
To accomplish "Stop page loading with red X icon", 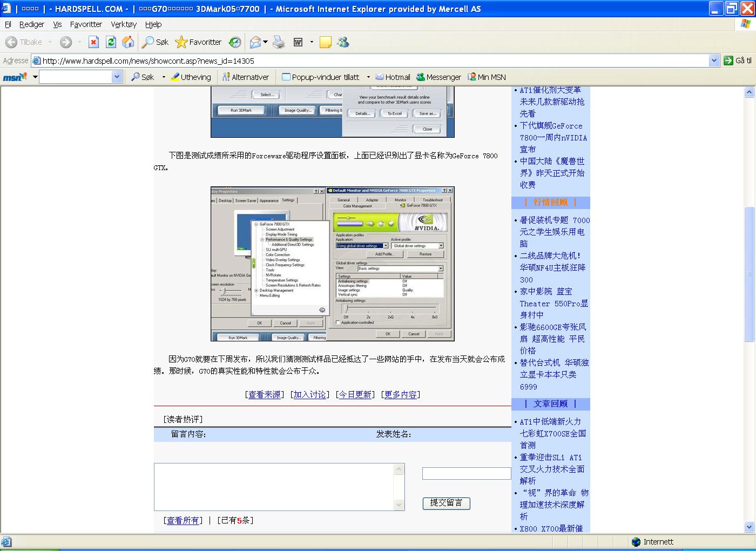I will click(x=93, y=42).
